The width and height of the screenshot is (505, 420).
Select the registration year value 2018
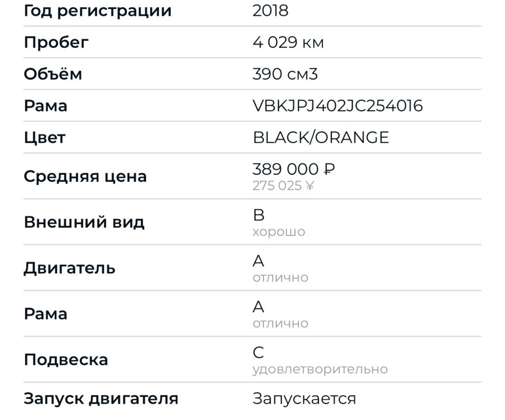(x=270, y=11)
